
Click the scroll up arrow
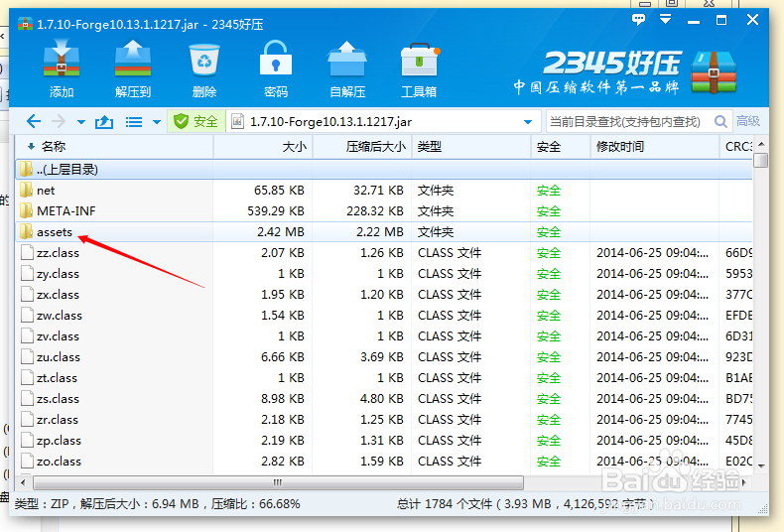click(x=761, y=145)
